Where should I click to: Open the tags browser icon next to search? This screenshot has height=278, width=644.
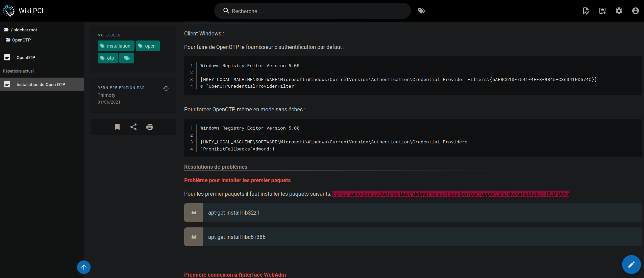tap(421, 11)
